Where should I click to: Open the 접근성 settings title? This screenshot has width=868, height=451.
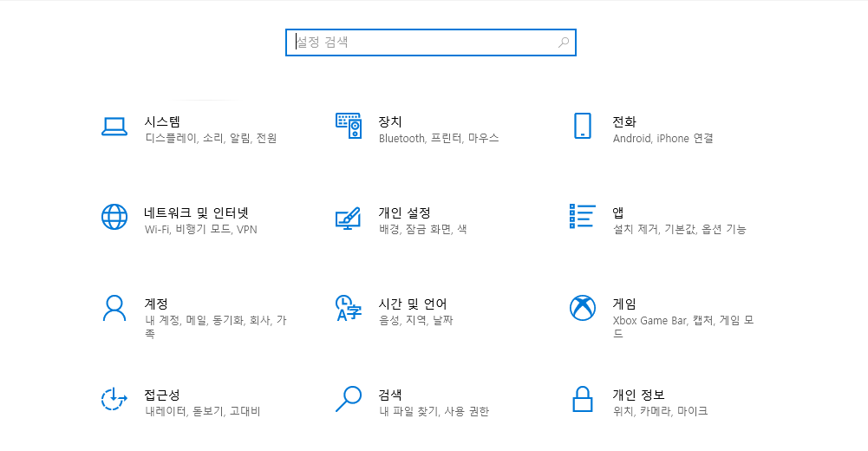pyautogui.click(x=162, y=395)
